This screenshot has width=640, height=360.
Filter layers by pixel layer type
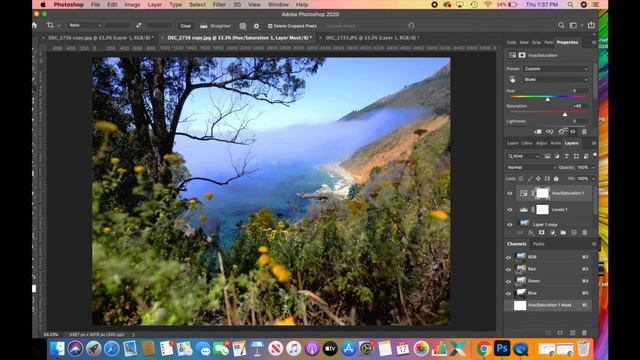point(547,156)
